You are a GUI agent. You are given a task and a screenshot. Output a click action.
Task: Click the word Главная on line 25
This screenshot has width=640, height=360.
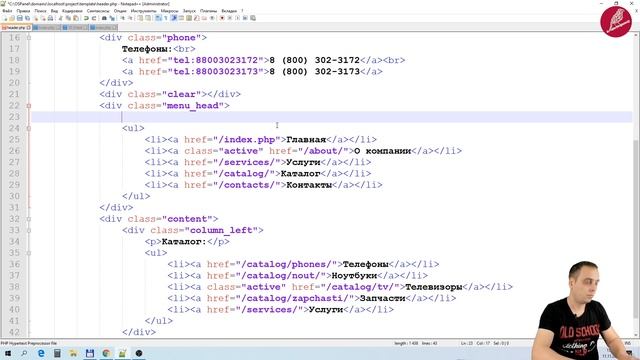(x=306, y=140)
